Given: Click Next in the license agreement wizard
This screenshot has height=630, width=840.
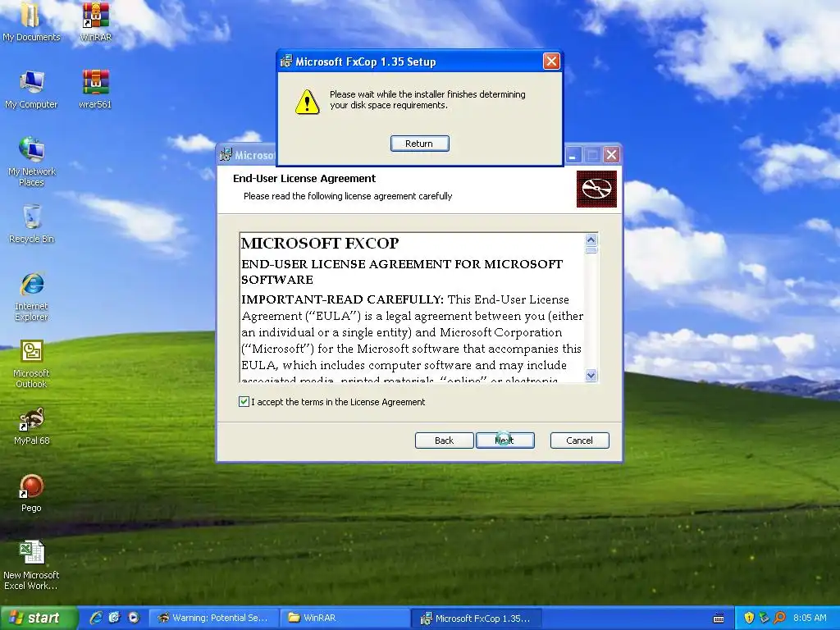Looking at the screenshot, I should click(x=505, y=441).
